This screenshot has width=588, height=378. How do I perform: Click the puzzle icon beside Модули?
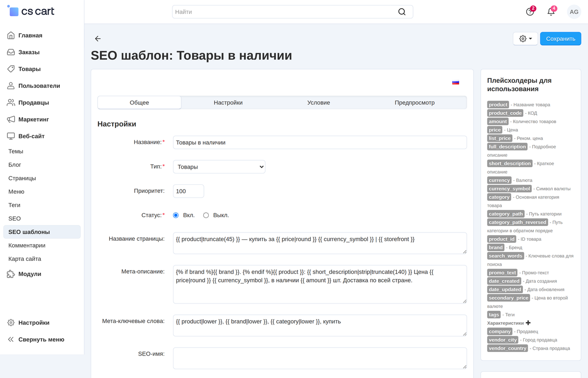tap(11, 274)
